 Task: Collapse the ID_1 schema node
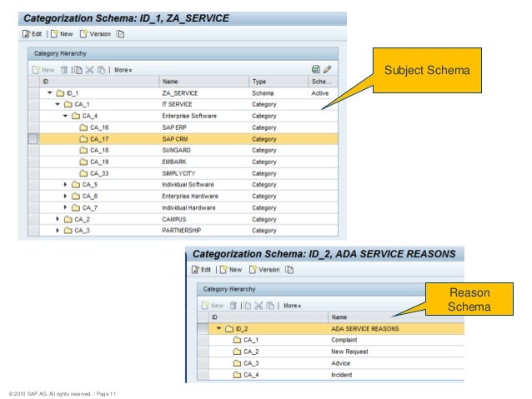(x=50, y=92)
